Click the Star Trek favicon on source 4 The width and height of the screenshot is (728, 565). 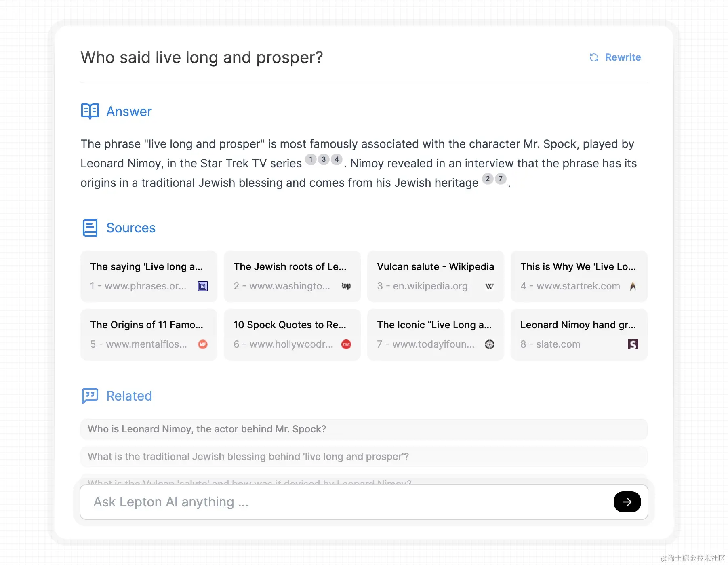[633, 286]
